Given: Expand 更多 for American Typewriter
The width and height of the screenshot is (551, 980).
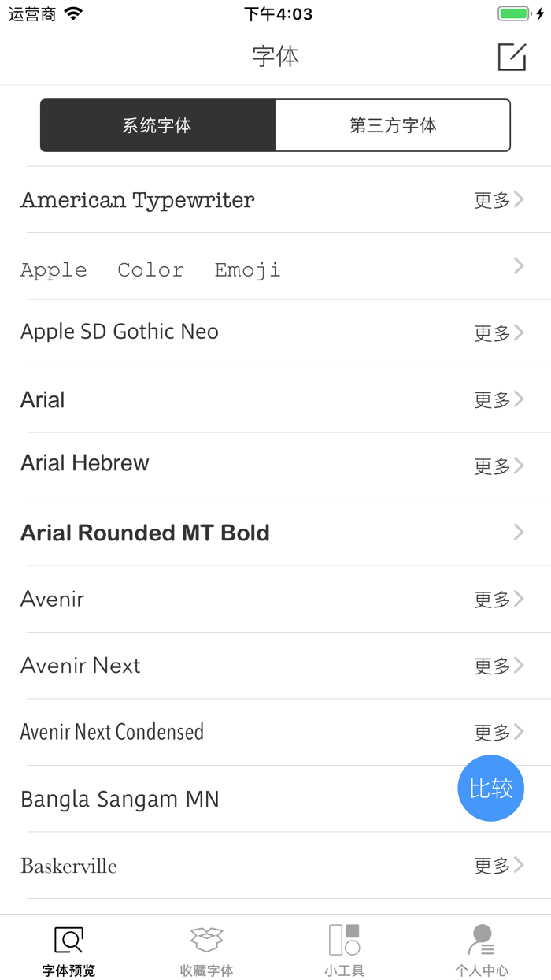Looking at the screenshot, I should click(x=498, y=200).
